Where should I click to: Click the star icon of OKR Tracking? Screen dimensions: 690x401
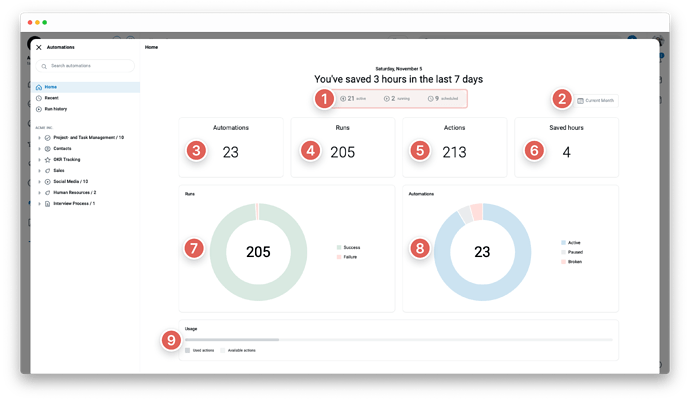(48, 160)
